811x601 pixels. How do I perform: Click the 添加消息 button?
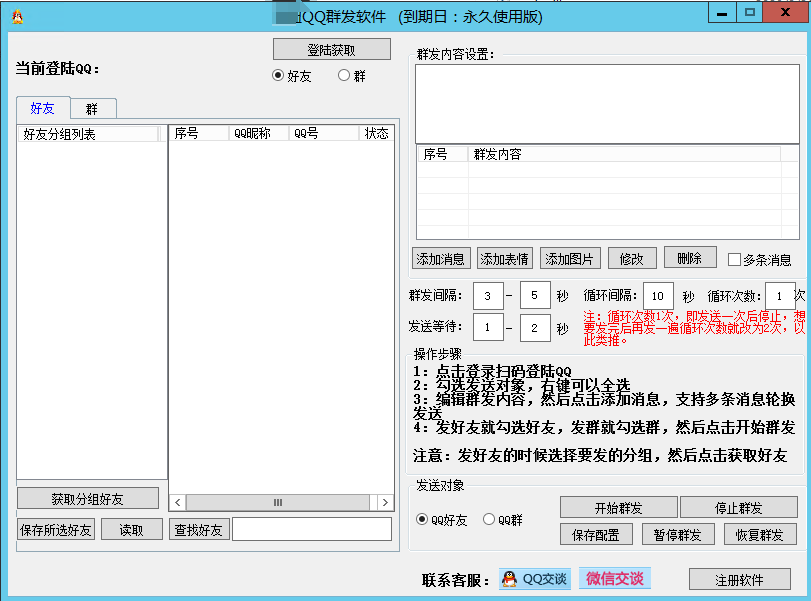click(x=441, y=258)
